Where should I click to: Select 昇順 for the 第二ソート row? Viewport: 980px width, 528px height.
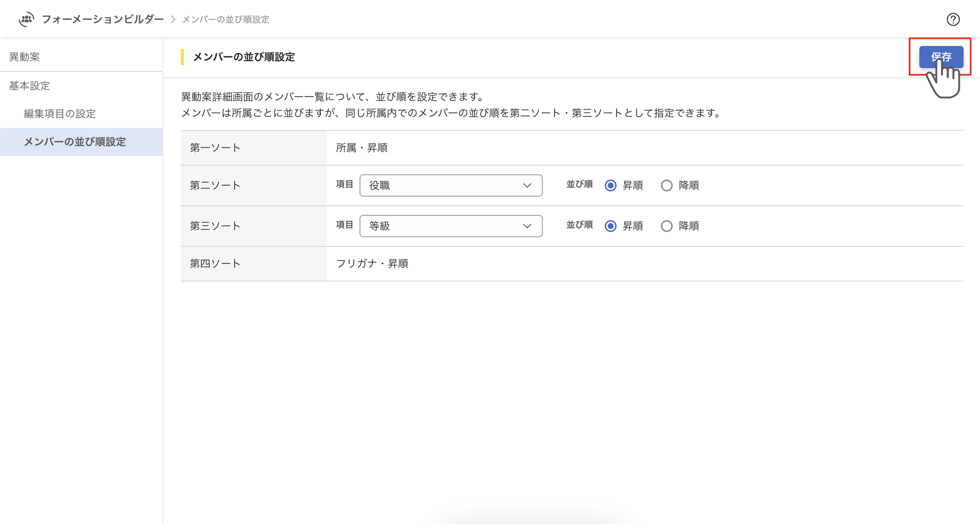pos(611,186)
